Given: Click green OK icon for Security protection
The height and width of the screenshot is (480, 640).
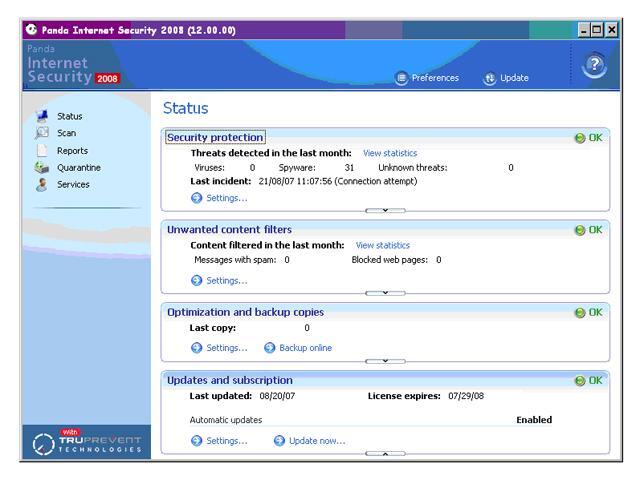Looking at the screenshot, I should 580,138.
